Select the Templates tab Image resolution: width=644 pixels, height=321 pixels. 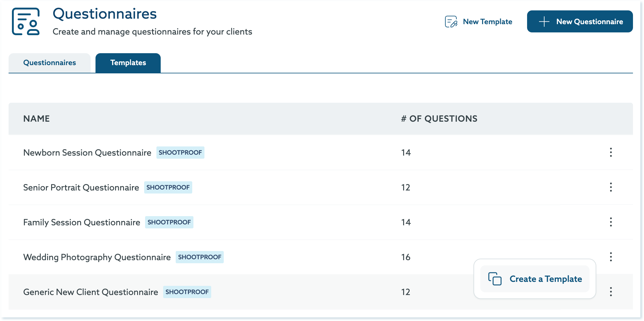128,63
